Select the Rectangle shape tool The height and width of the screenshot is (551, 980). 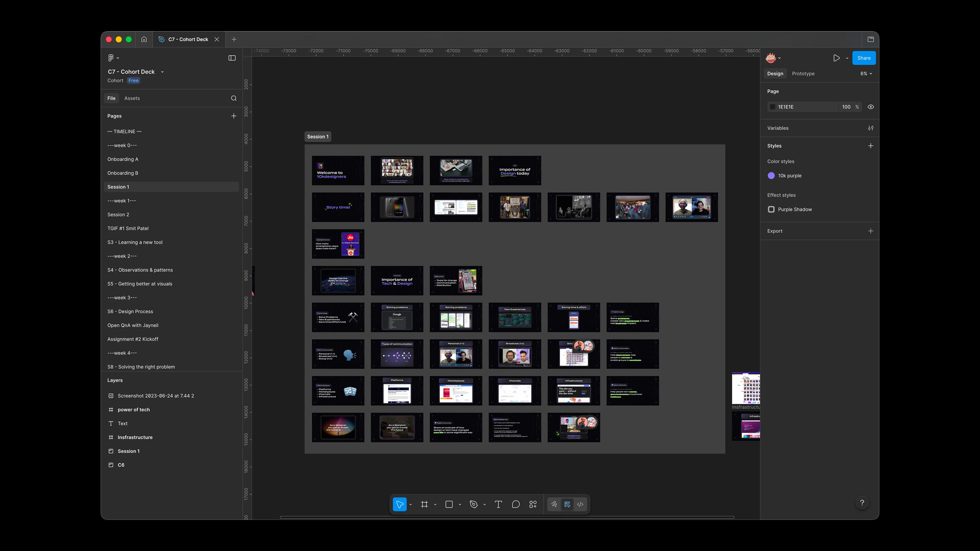(x=449, y=504)
